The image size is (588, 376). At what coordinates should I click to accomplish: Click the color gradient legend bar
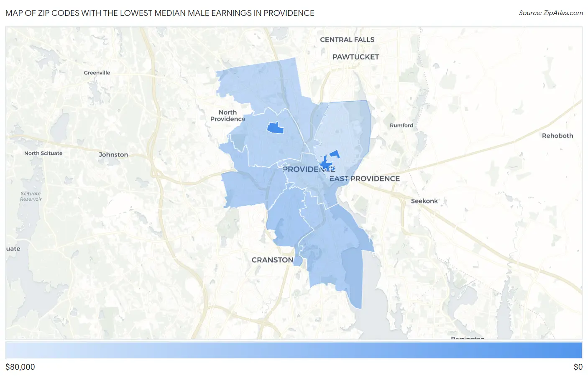click(294, 350)
